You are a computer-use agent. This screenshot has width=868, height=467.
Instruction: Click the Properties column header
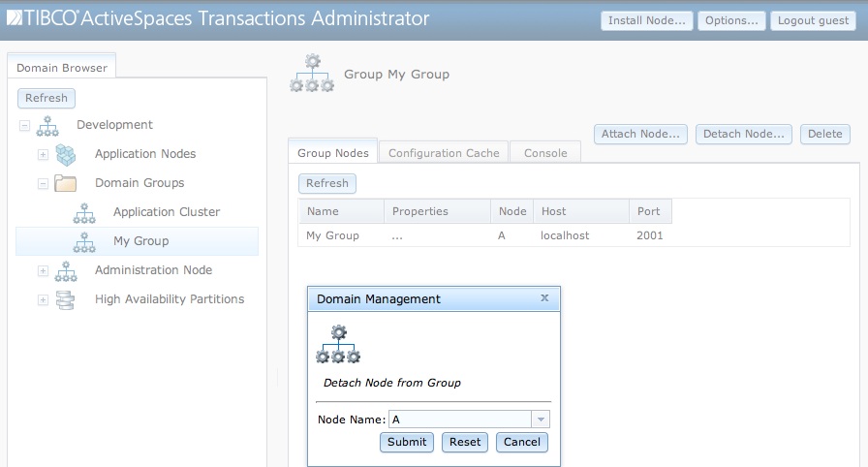[x=437, y=211]
